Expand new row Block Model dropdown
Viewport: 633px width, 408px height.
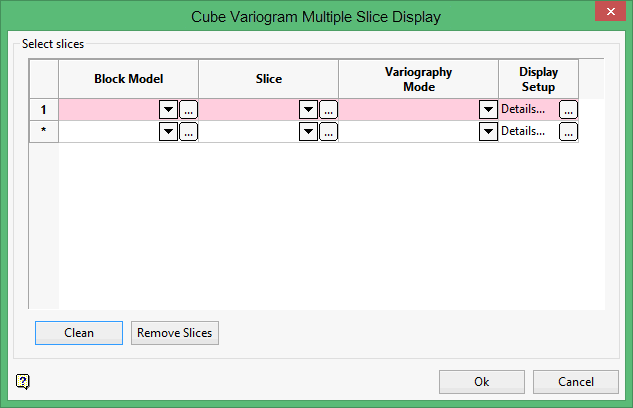coord(168,131)
